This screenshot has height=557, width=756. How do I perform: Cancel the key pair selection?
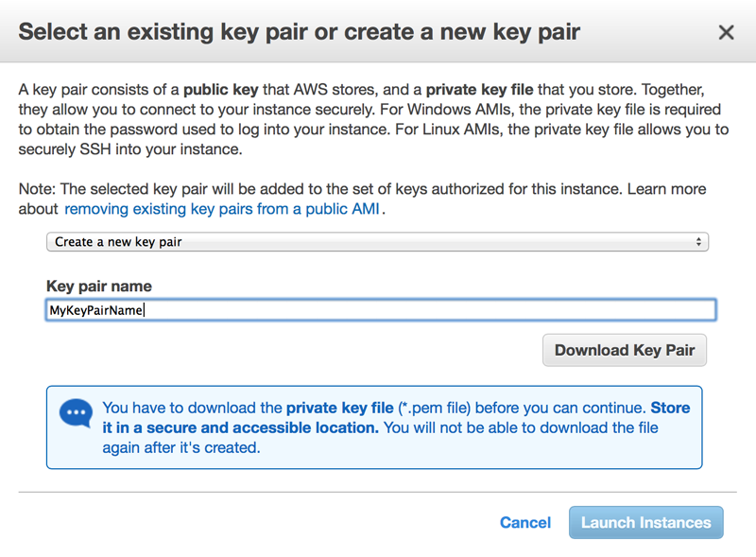(524, 523)
